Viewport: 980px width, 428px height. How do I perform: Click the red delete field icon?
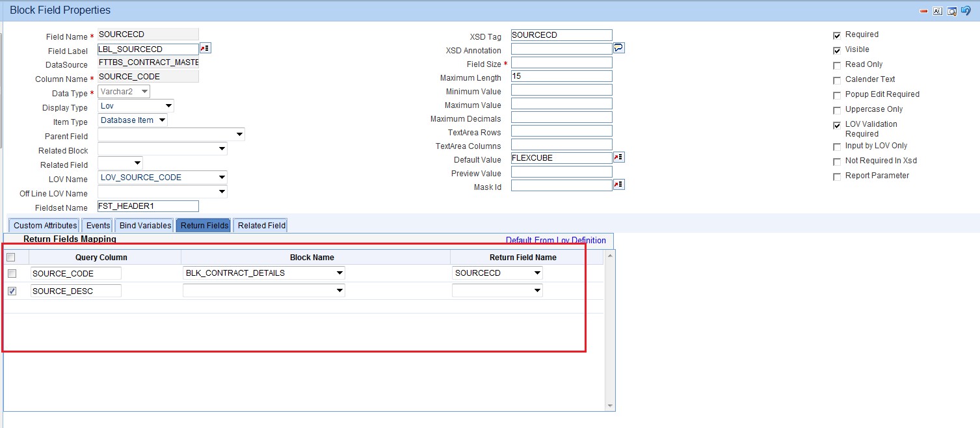tap(923, 11)
